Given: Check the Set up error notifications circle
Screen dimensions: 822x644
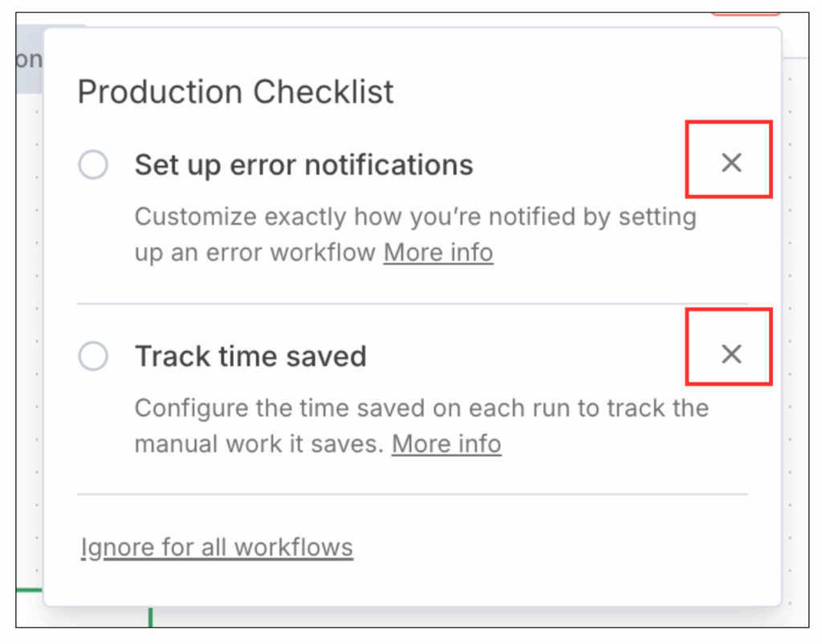Looking at the screenshot, I should click(x=93, y=165).
